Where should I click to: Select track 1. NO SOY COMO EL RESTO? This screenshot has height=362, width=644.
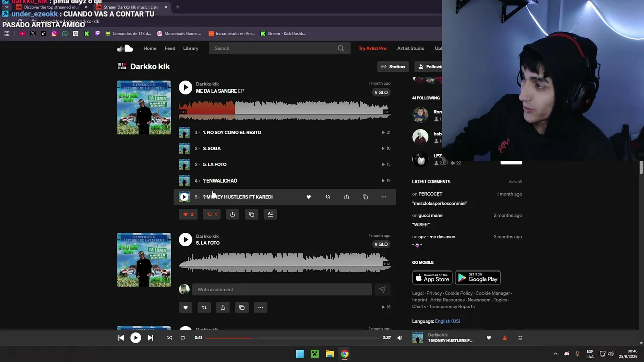(232, 132)
